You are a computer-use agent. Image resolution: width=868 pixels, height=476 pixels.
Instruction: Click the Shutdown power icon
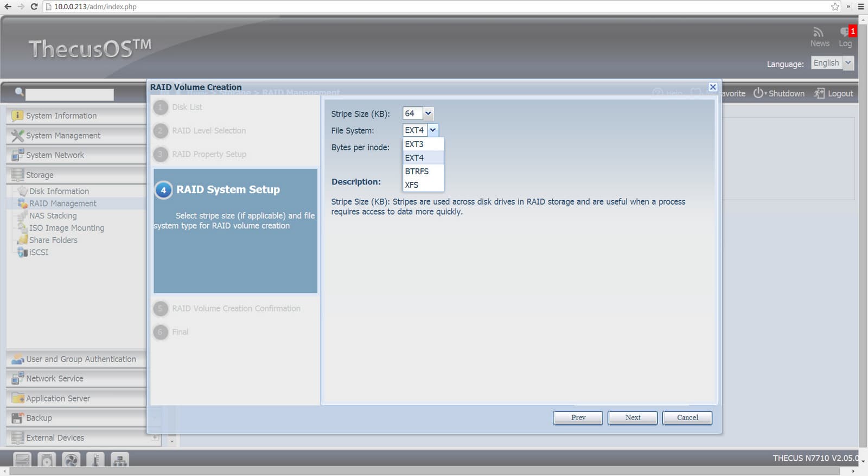pos(758,93)
